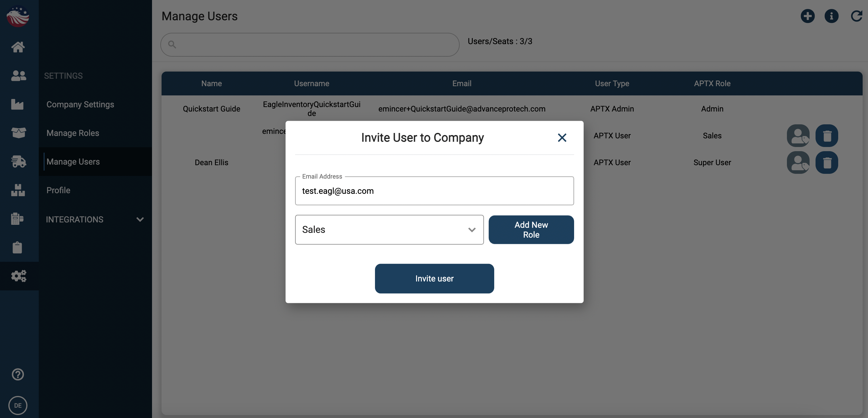Image resolution: width=868 pixels, height=418 pixels.
Task: Click Add New Role button
Action: click(x=531, y=230)
